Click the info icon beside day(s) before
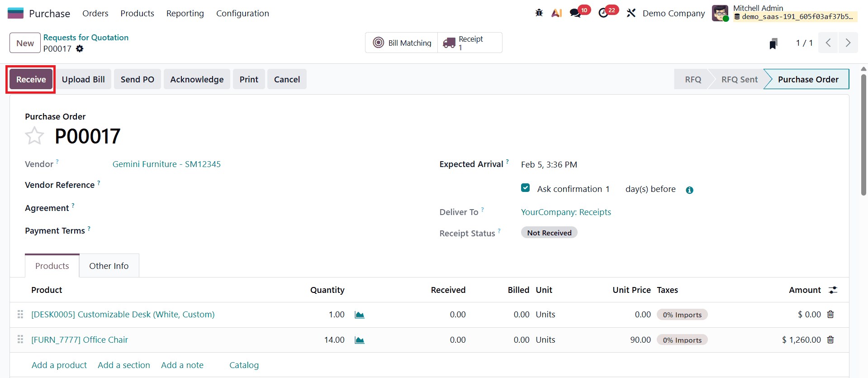The width and height of the screenshot is (868, 378). click(x=689, y=190)
